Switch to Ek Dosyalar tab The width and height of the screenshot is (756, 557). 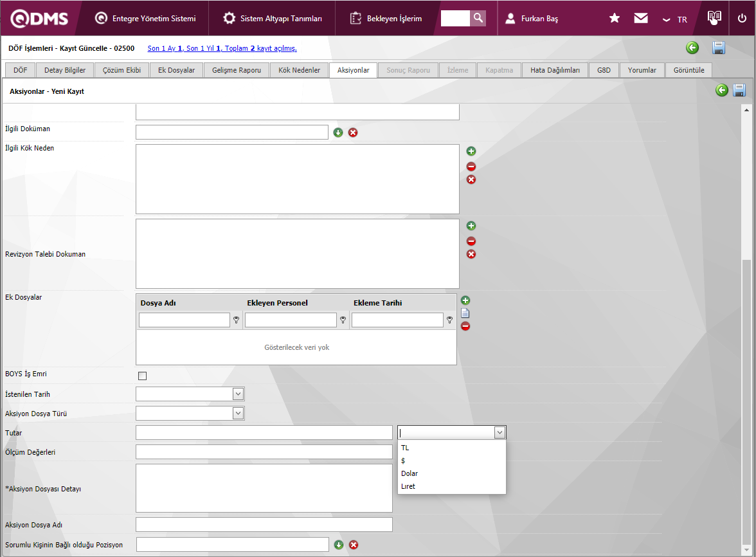176,70
